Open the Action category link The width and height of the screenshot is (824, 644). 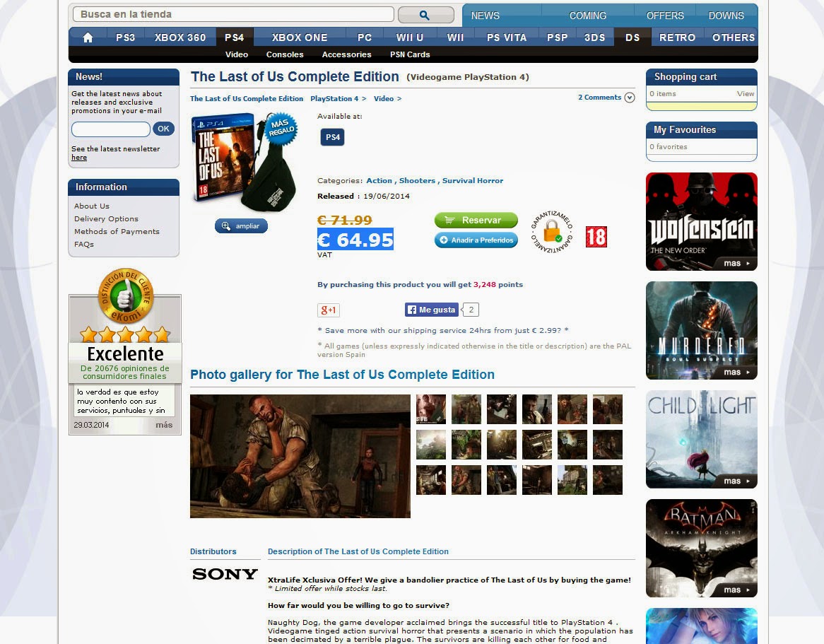pyautogui.click(x=379, y=180)
